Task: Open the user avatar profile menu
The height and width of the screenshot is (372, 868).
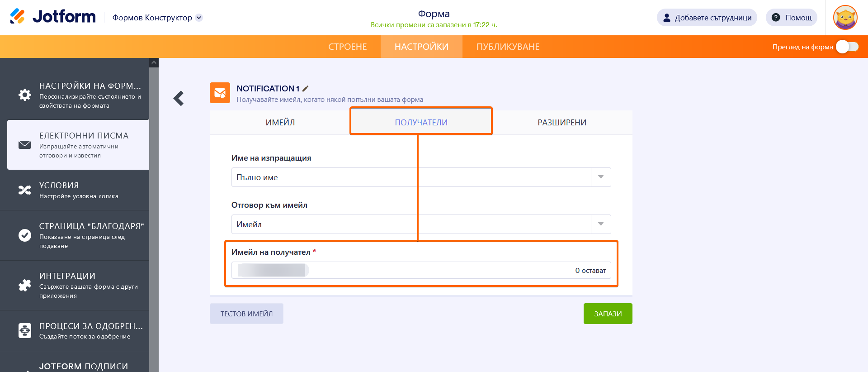Action: tap(845, 18)
